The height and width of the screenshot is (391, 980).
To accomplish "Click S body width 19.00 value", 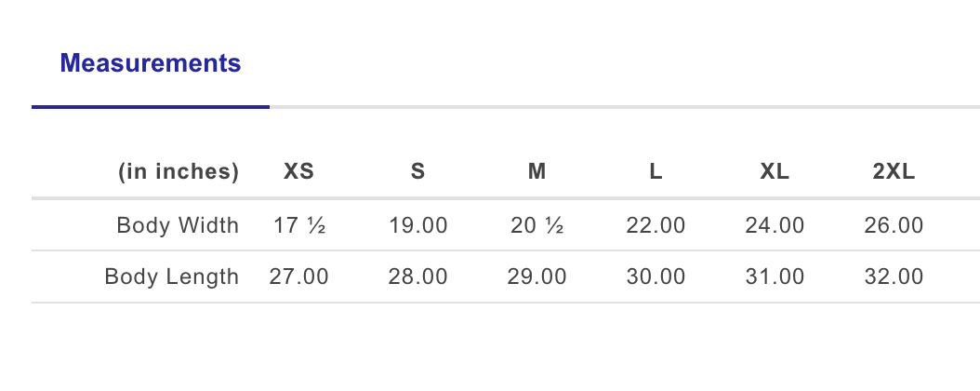I will point(417,225).
